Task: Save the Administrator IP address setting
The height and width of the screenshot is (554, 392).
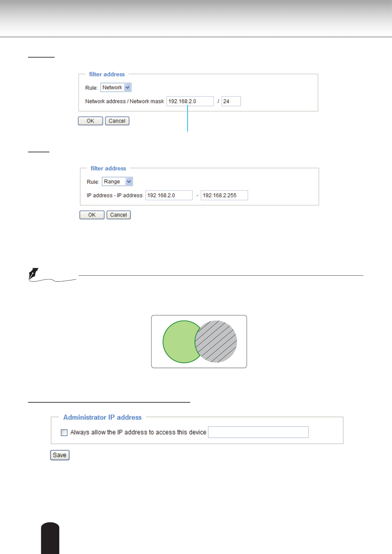Action: 60,455
